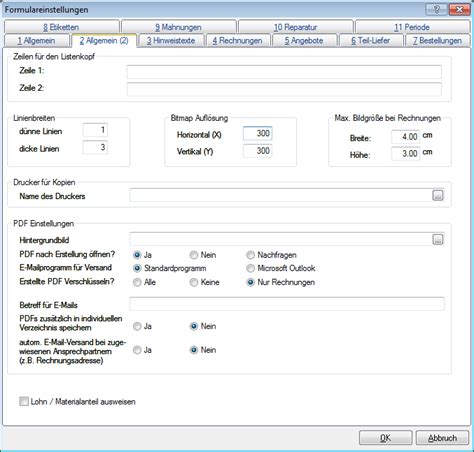Select Nein for PDF nach Erstellung öffnen
Viewport: 474px width, 452px height.
(x=194, y=255)
